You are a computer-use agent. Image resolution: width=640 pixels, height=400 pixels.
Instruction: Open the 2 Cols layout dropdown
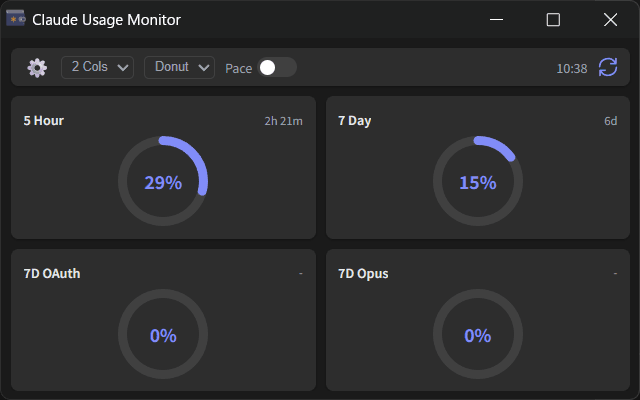(x=97, y=67)
